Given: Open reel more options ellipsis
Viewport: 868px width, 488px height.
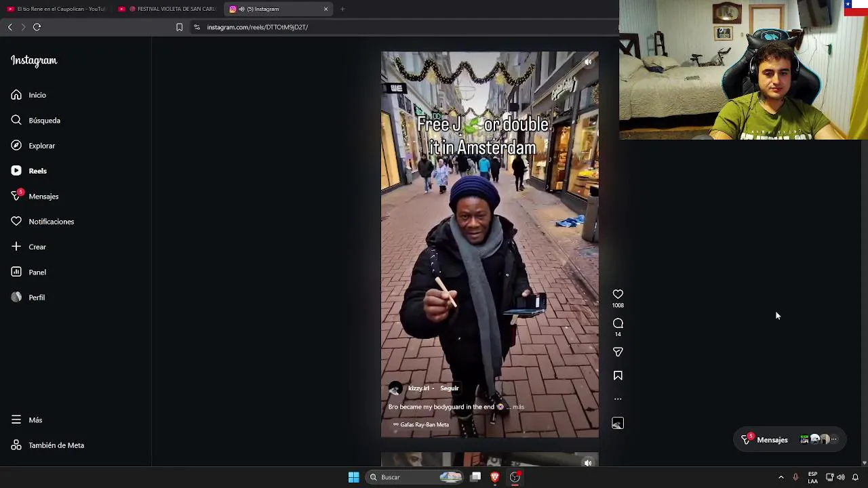Looking at the screenshot, I should [x=618, y=399].
